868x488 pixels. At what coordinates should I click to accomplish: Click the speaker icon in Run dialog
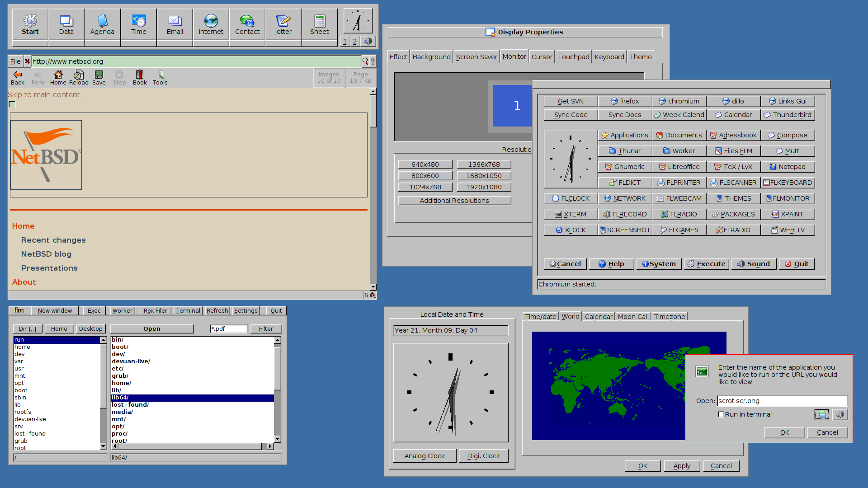coord(840,414)
